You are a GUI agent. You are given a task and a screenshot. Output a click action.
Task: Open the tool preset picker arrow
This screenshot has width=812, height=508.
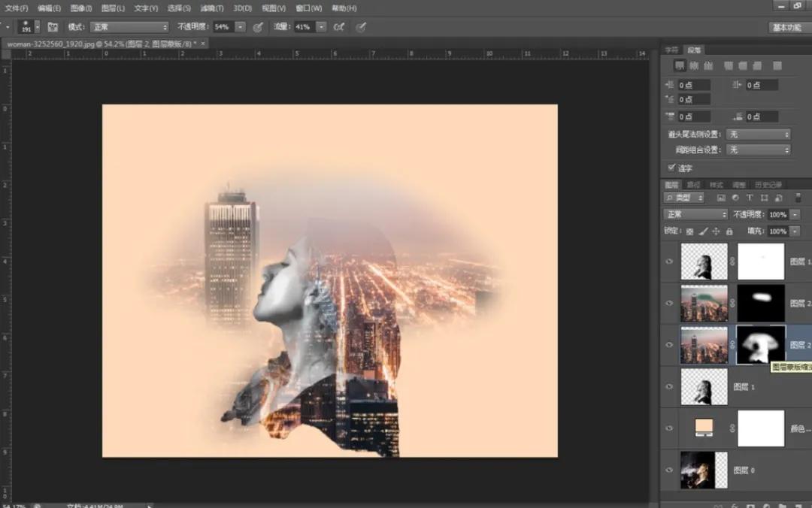(8, 27)
